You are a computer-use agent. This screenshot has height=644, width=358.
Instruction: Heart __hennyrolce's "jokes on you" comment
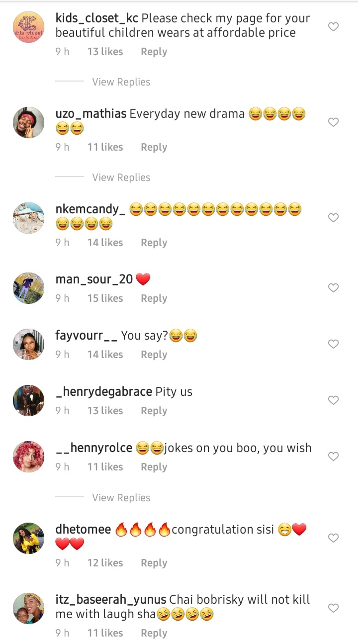point(333,457)
